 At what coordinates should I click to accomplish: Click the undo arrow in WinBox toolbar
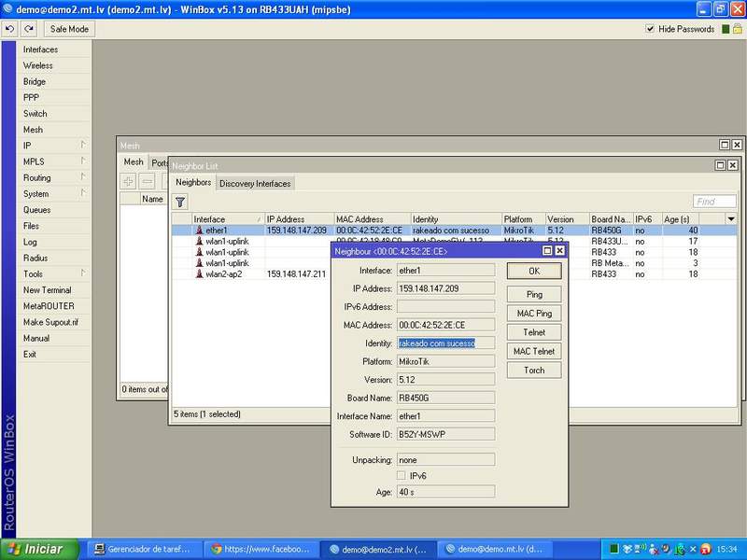tap(9, 29)
